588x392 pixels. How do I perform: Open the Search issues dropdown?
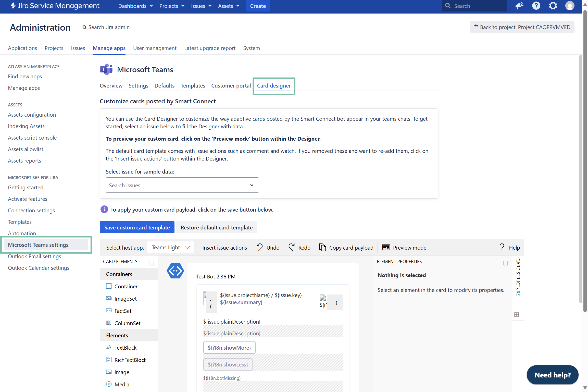pyautogui.click(x=182, y=185)
